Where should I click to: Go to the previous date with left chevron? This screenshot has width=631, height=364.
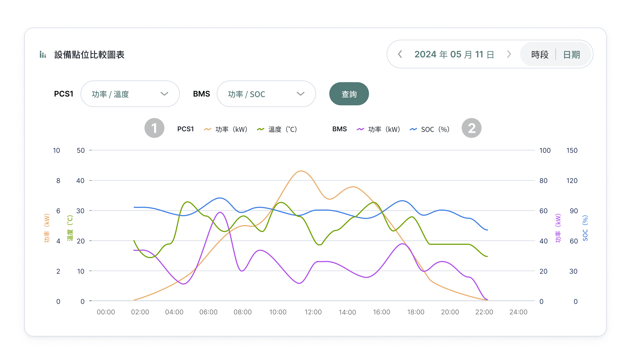coord(400,54)
